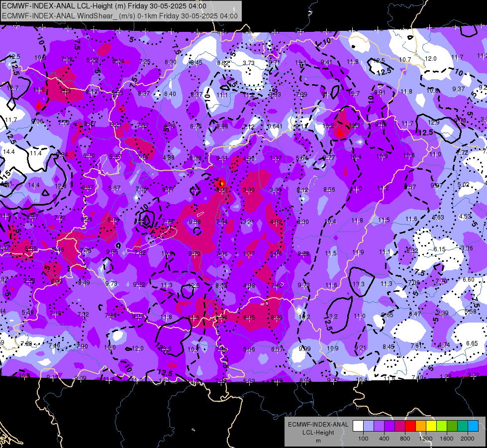Click the dark green legend swatch

tap(452, 426)
